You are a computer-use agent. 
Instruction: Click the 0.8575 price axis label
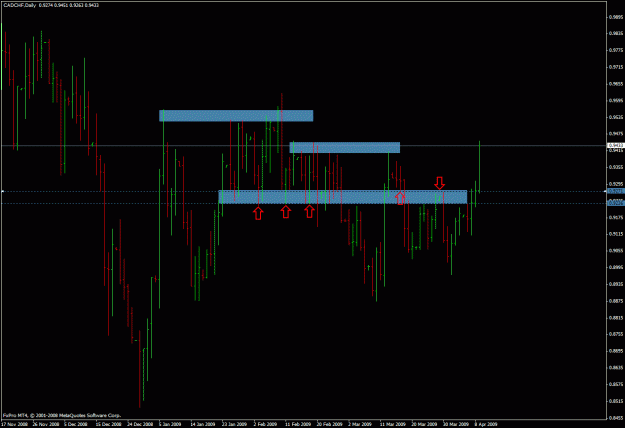click(616, 385)
